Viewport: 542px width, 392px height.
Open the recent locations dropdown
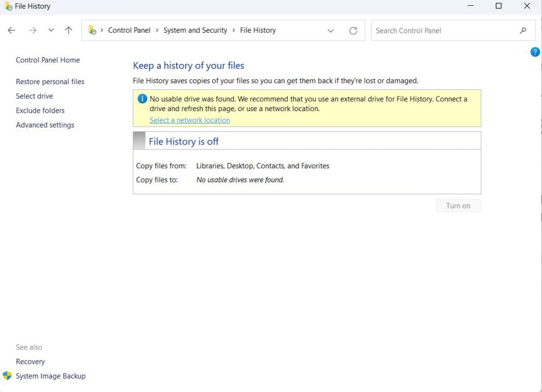(x=51, y=31)
